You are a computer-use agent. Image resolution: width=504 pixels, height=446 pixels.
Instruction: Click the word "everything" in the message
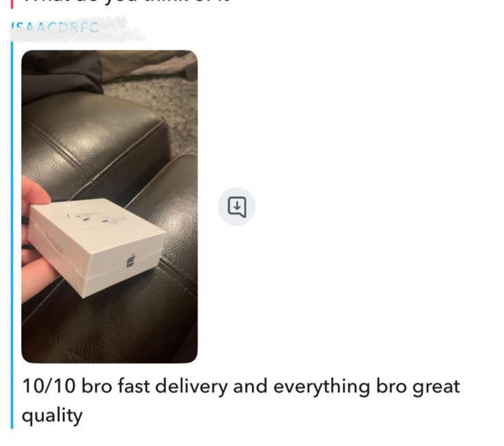pos(322,386)
